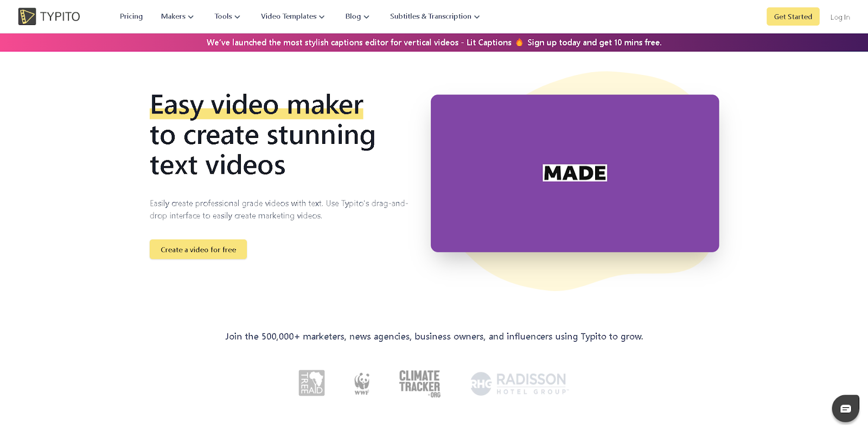Viewport: 868px width, 430px height.
Task: Click the 'Join the 500,000+ marketers' text
Action: coord(434,337)
